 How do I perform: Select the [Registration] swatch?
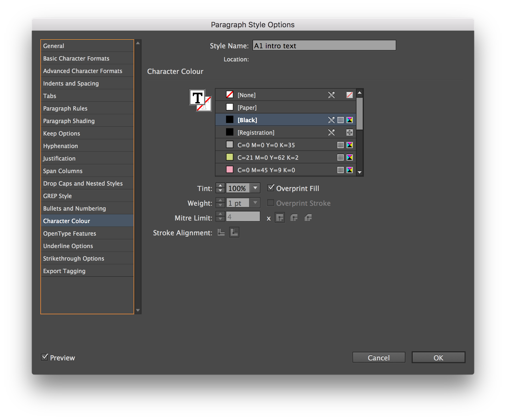tap(286, 132)
